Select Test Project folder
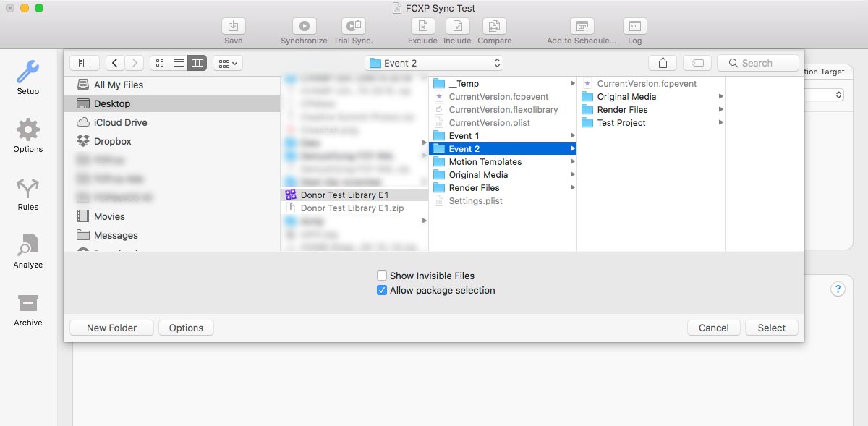 (651, 122)
